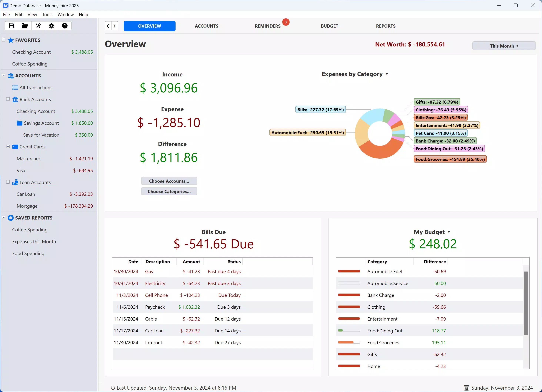This screenshot has height=392, width=542.
Task: Open the File menu
Action: pyautogui.click(x=6, y=15)
